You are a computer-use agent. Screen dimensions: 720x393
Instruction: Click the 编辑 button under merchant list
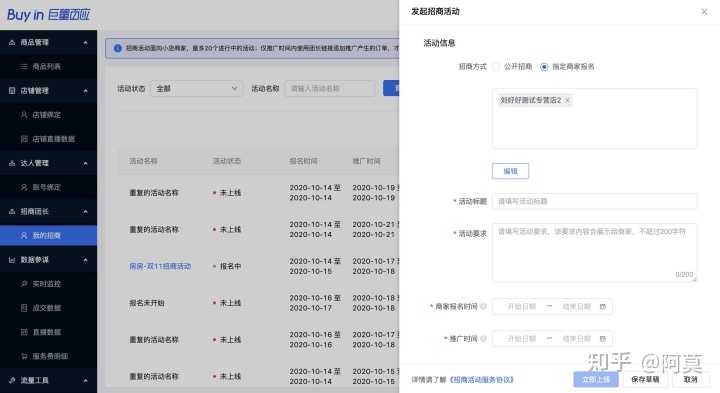coord(510,171)
